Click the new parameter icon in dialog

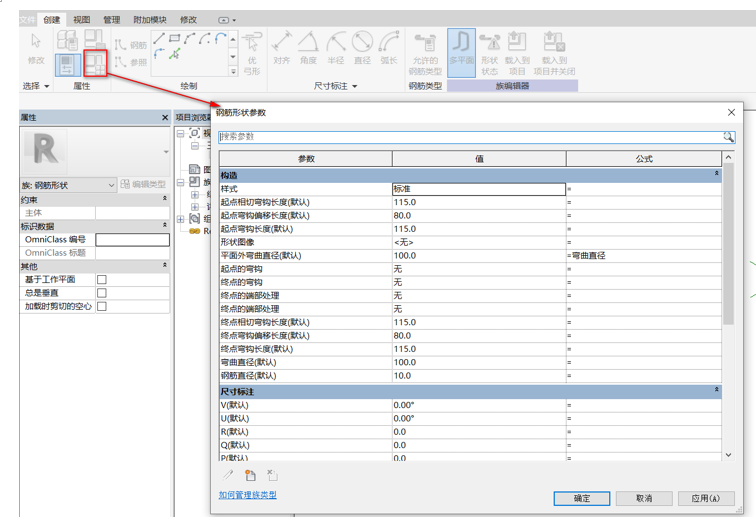click(x=250, y=475)
